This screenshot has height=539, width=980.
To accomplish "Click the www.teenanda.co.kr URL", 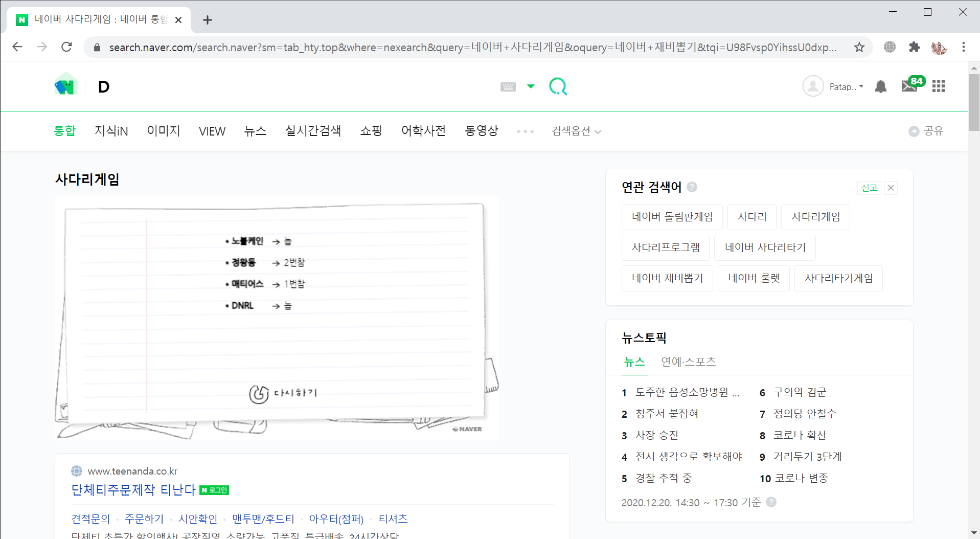I will [x=132, y=471].
